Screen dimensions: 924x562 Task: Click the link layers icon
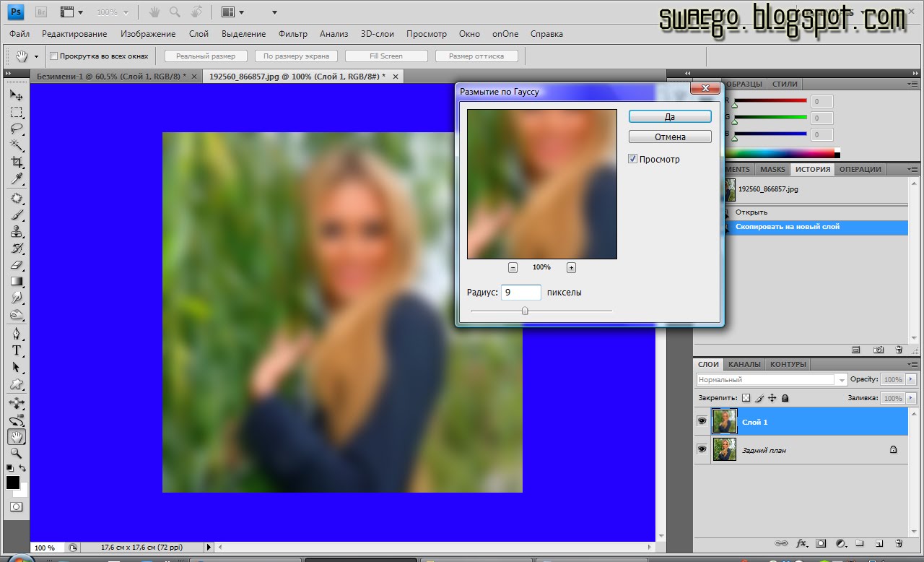(x=781, y=542)
